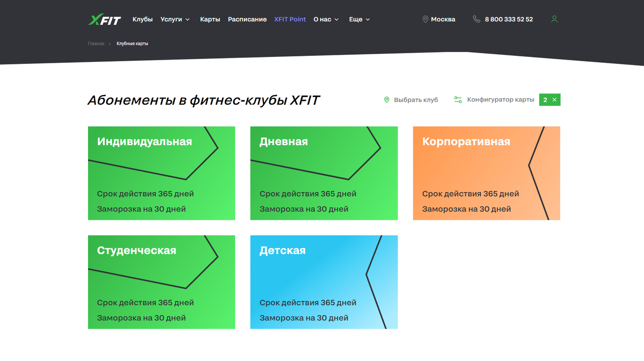Click the location pin icon beside Москва
Screen dimensions: 644x361
426,19
